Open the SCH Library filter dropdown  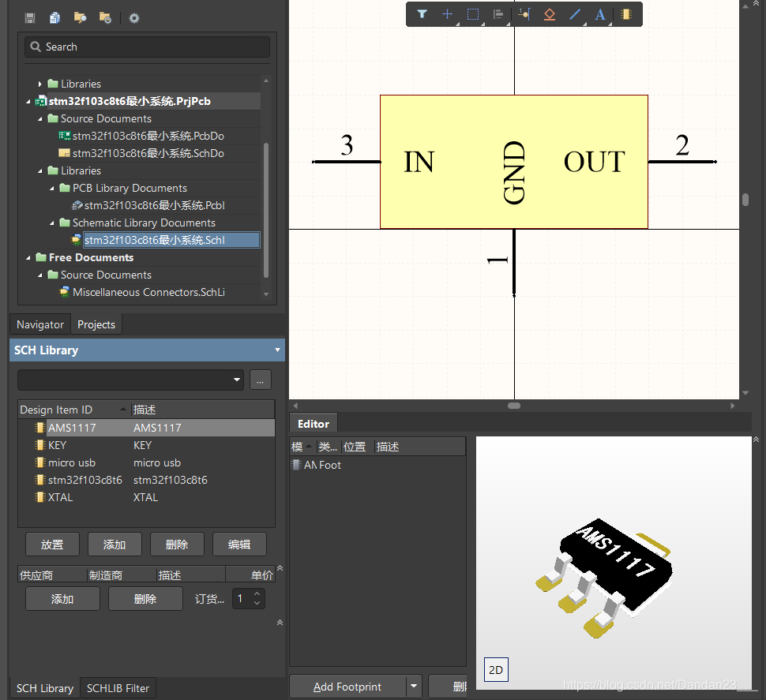click(x=238, y=380)
